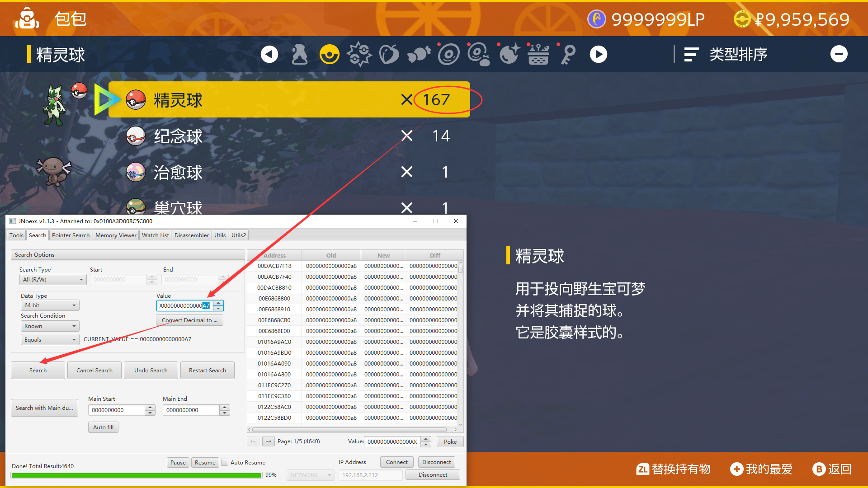Select the 精灵球 item row
868x488 pixels.
click(x=289, y=100)
